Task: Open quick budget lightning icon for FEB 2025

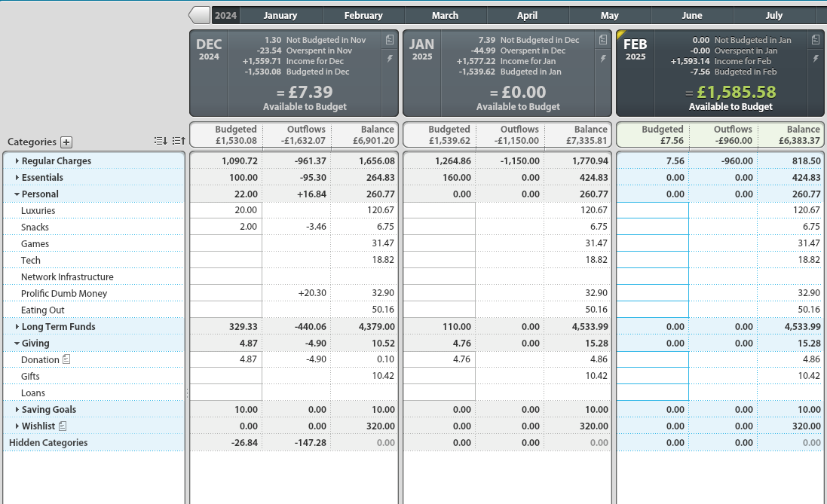Action: pos(816,59)
